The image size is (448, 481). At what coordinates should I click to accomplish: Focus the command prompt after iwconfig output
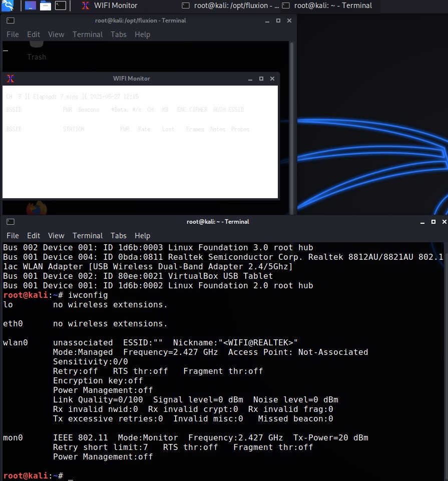point(70,476)
